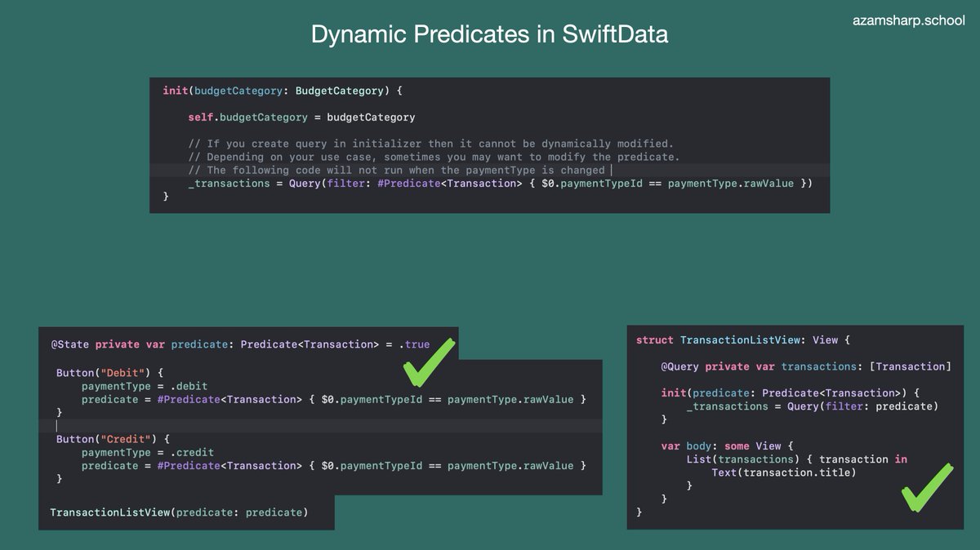Select "List(transactions) { transaction in" line
The height and width of the screenshot is (550, 980).
click(x=796, y=459)
